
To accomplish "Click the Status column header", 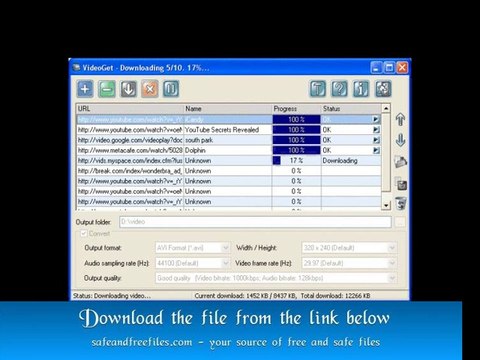I will (x=351, y=109).
